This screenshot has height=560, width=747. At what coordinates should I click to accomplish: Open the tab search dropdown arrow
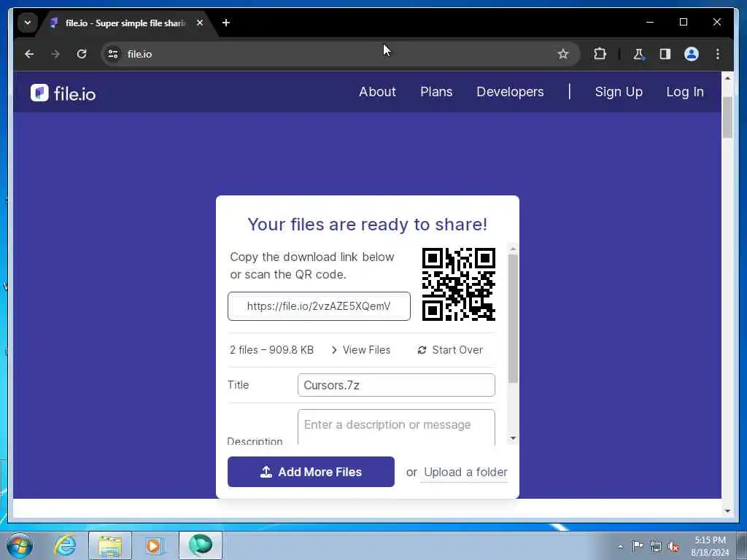coord(28,23)
